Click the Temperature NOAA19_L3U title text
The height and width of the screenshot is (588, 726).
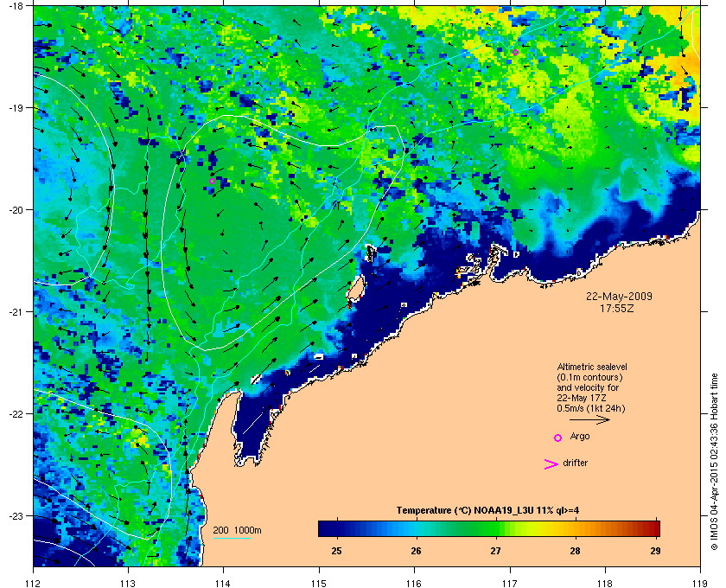(x=487, y=511)
